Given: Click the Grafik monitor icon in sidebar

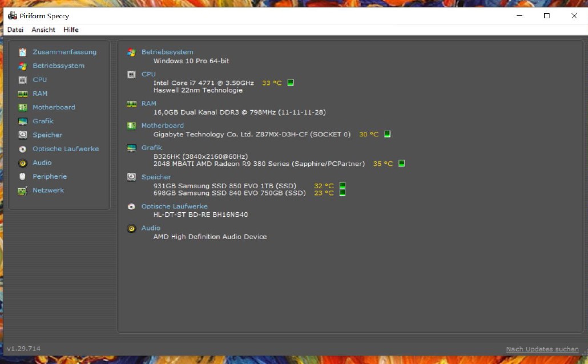Looking at the screenshot, I should pyautogui.click(x=22, y=122).
